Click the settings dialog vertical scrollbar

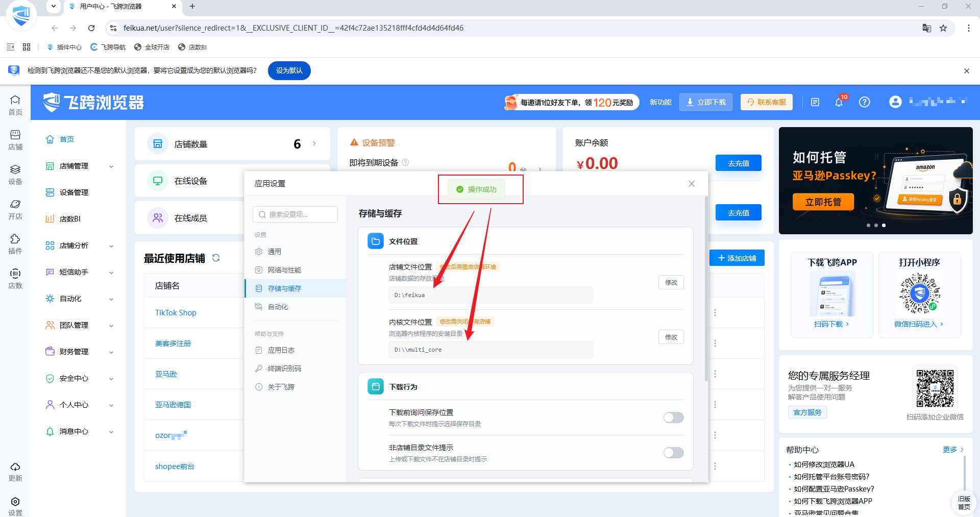pos(706,288)
